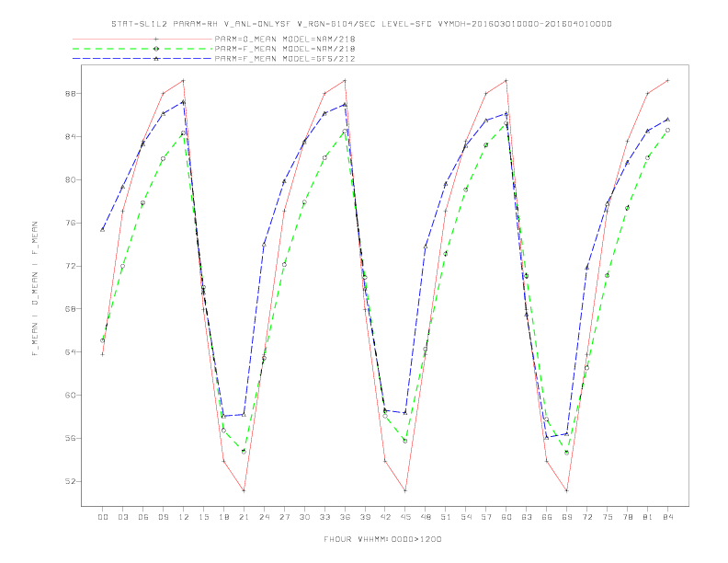The height and width of the screenshot is (563, 728).
Task: Click x-axis forecast hour label 81
Action: tap(648, 517)
